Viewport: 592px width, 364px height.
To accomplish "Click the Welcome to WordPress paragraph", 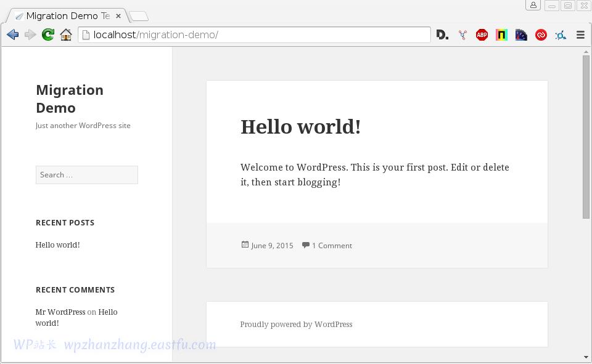I will (375, 175).
